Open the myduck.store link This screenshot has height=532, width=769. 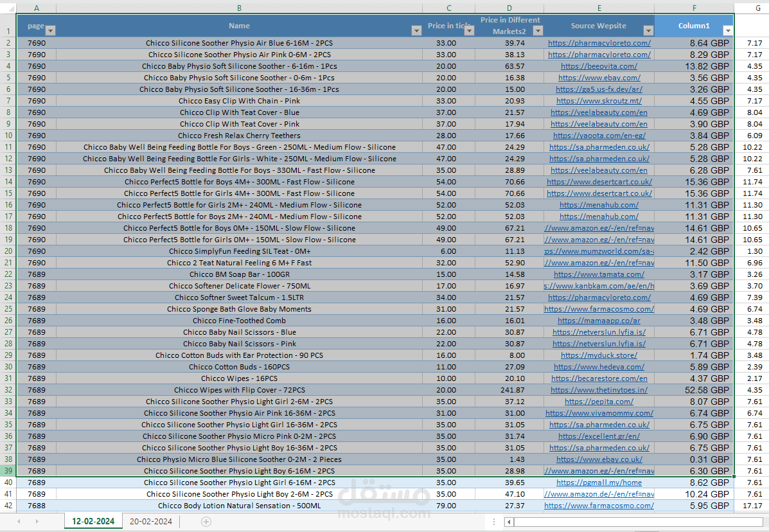599,355
